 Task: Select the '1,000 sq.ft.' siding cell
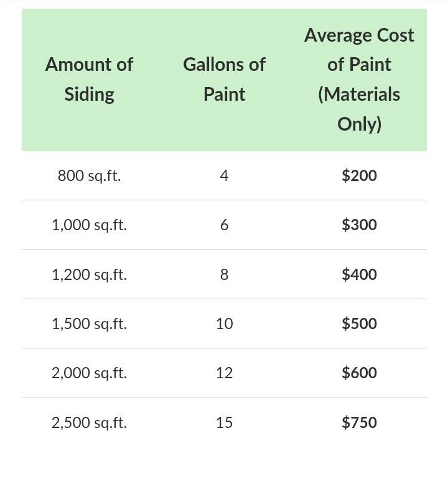89,225
